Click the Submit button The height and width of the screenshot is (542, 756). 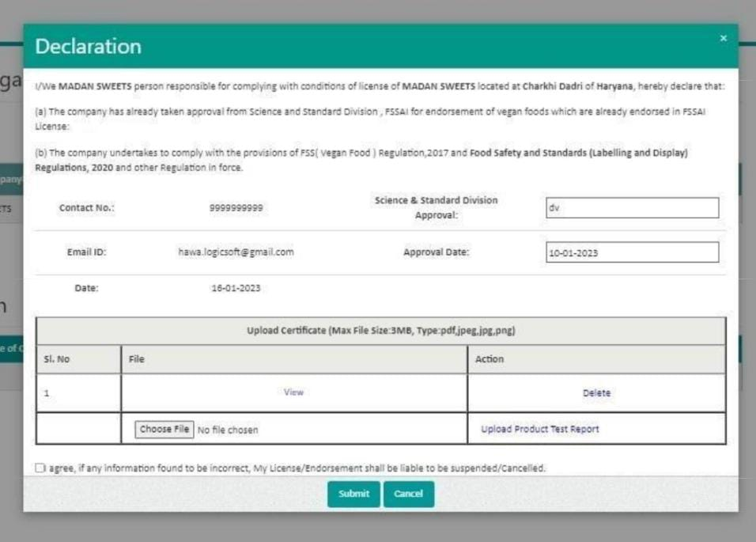(x=353, y=494)
